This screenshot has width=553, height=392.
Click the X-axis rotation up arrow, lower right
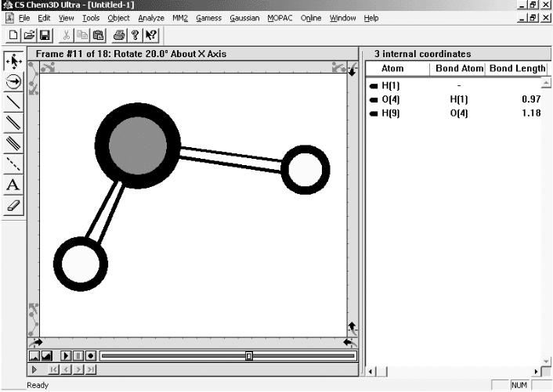click(352, 329)
